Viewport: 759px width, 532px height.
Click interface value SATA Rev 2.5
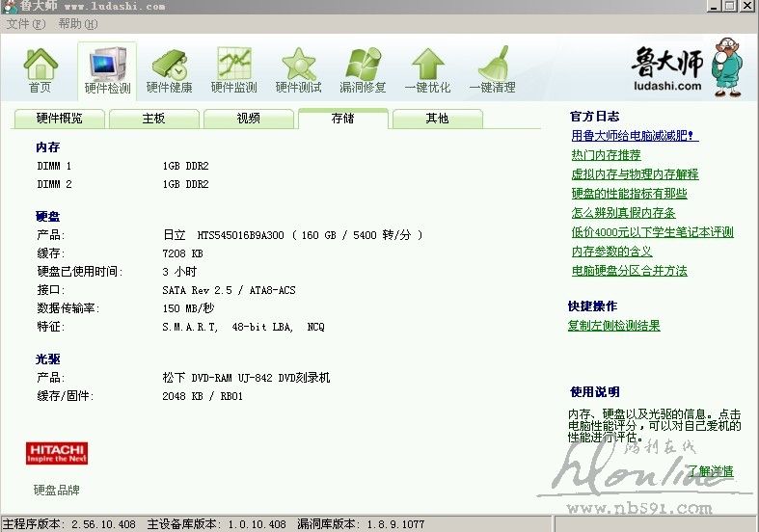197,290
